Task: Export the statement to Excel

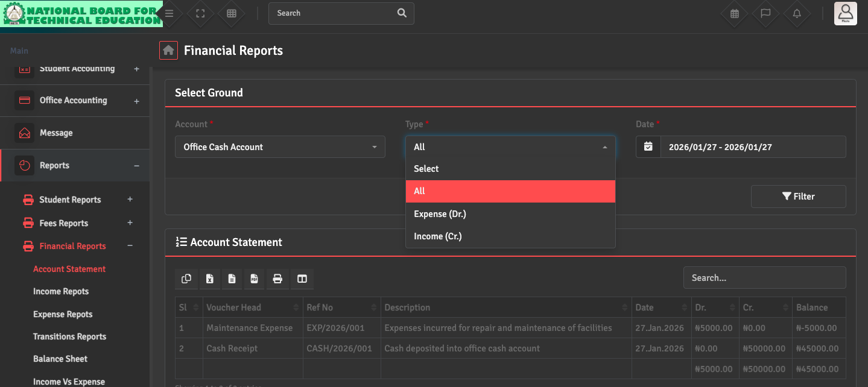Action: click(209, 278)
